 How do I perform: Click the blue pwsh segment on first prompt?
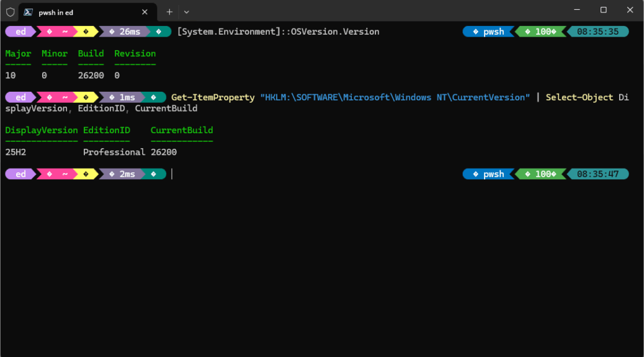coord(490,32)
